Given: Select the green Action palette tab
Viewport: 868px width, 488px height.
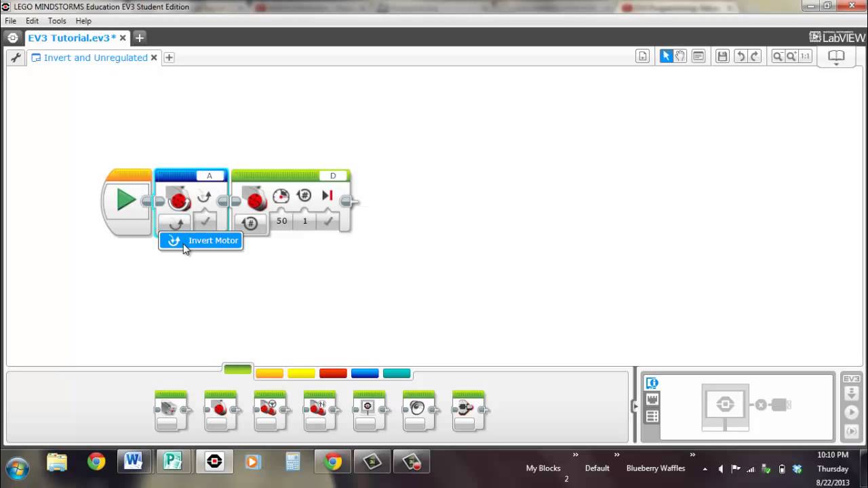Looking at the screenshot, I should (237, 369).
